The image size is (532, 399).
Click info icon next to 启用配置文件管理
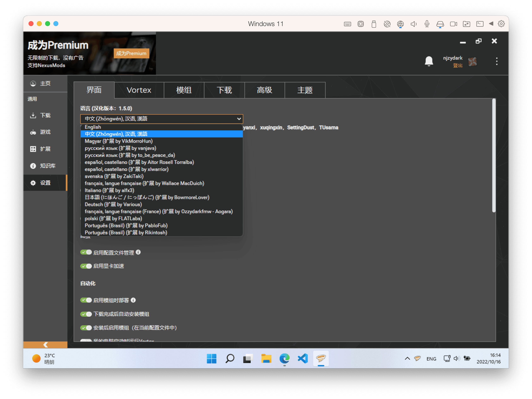[138, 252]
